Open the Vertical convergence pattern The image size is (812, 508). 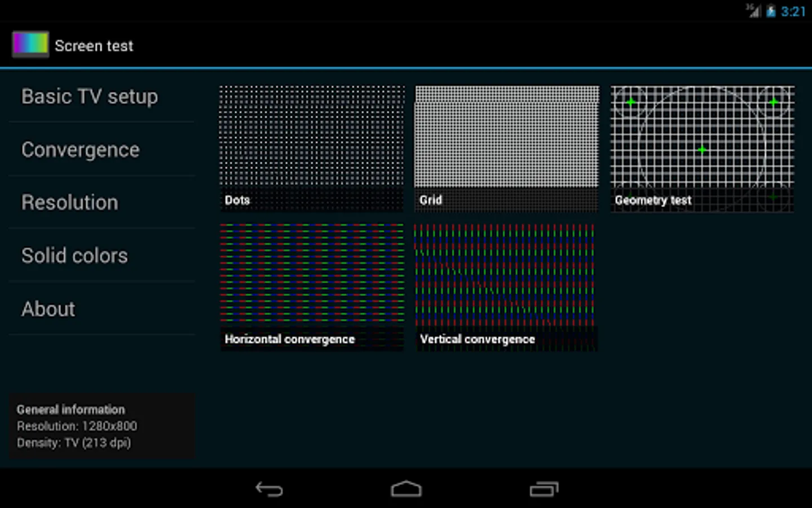pyautogui.click(x=506, y=287)
